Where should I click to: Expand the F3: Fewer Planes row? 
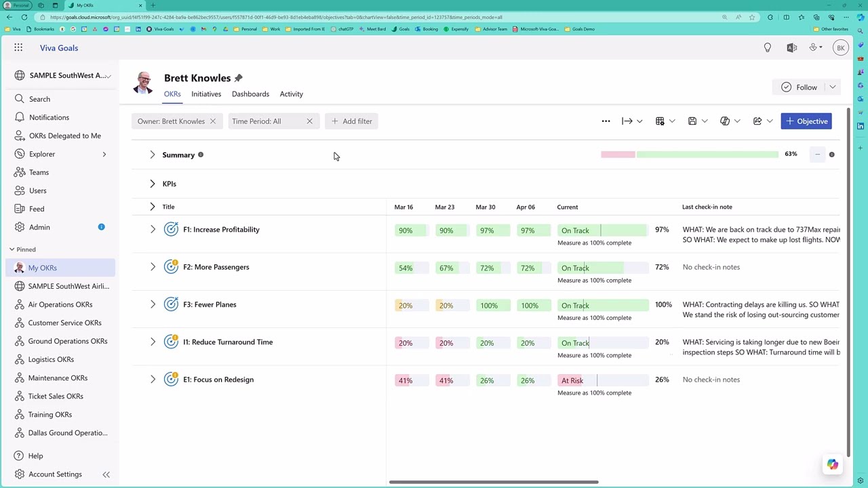coord(153,304)
